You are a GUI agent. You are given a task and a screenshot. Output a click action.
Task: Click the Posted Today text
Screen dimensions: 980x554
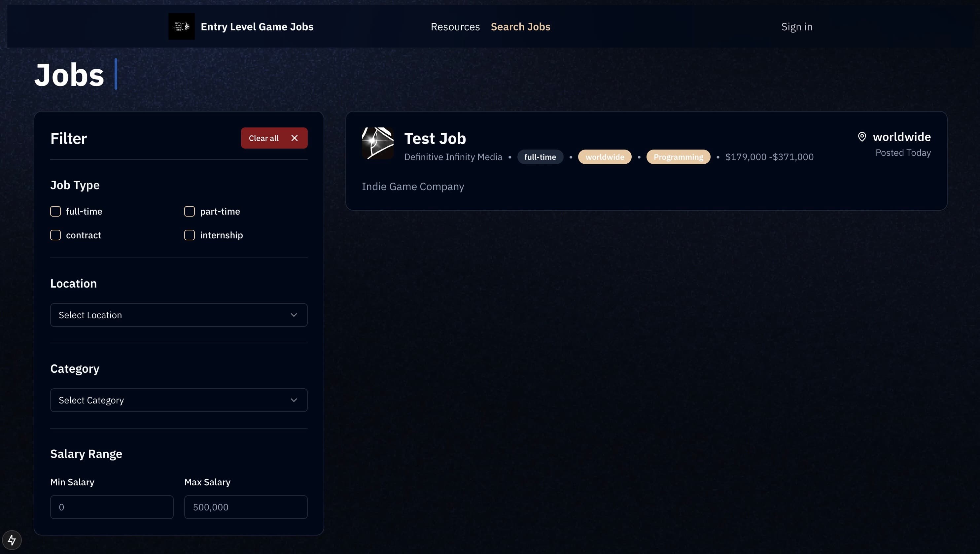pos(903,153)
